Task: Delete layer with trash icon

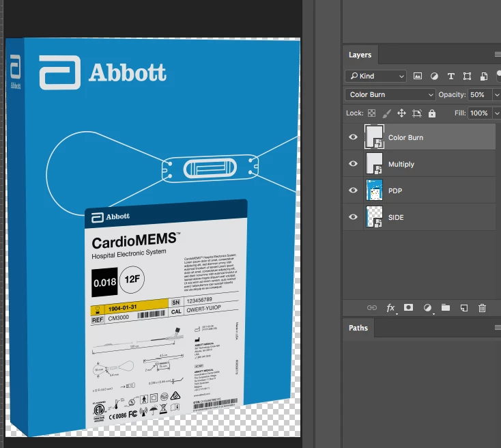Action: 482,308
